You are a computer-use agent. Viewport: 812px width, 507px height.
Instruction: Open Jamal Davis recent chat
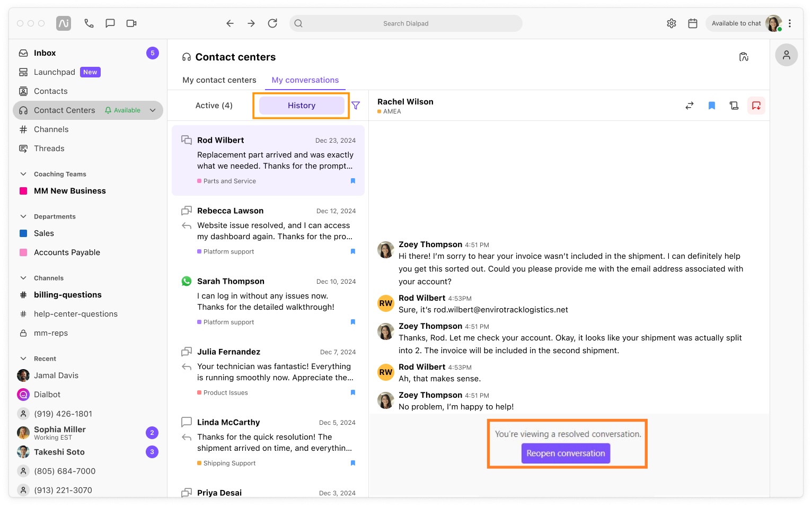tap(88, 375)
